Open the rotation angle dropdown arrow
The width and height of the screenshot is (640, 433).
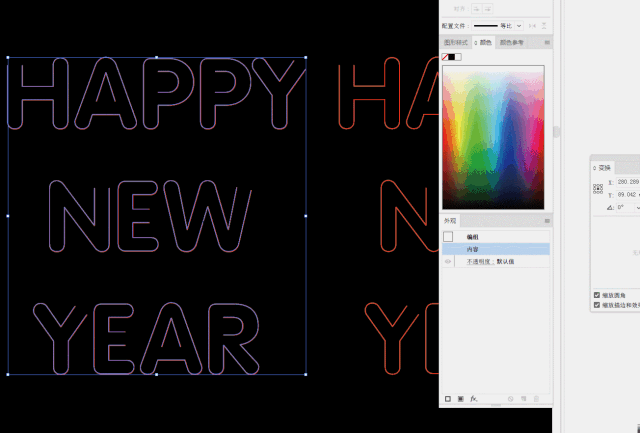[637, 207]
